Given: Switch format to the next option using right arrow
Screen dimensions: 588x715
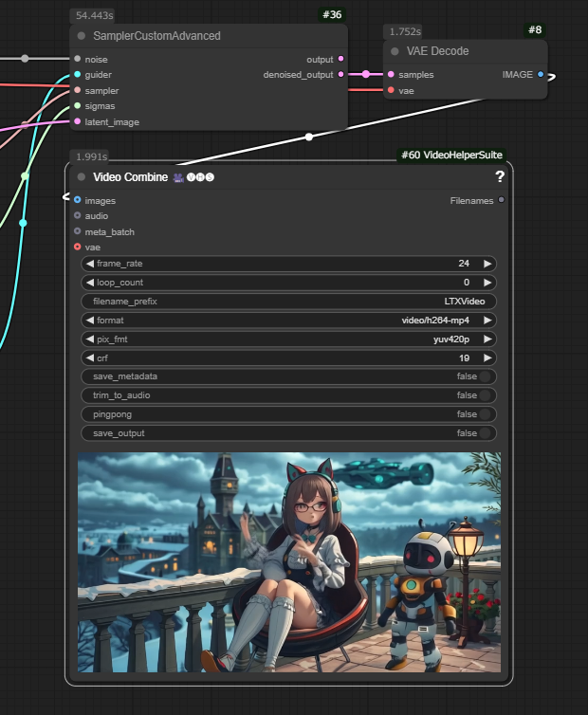Looking at the screenshot, I should click(487, 321).
